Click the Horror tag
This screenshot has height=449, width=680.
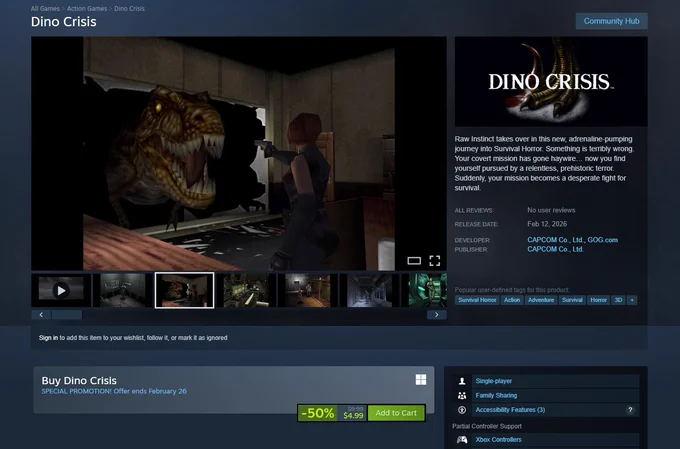click(598, 300)
